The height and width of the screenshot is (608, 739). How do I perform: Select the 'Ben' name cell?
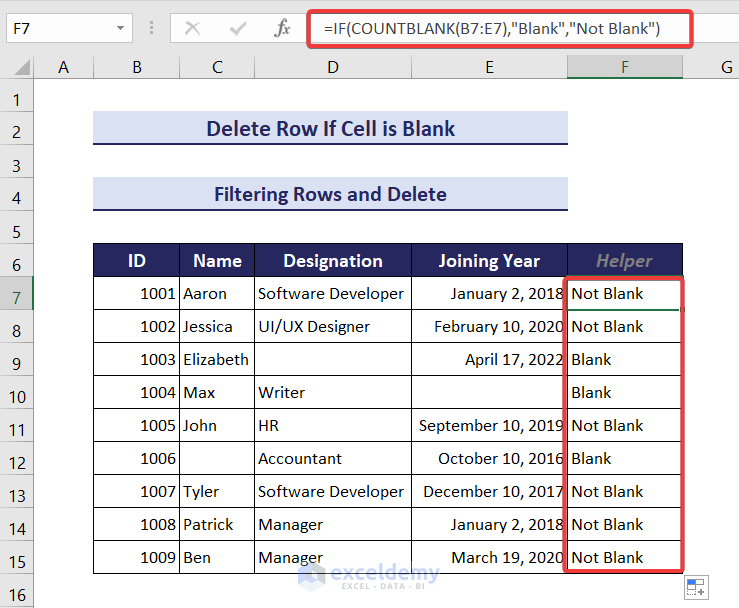217,557
